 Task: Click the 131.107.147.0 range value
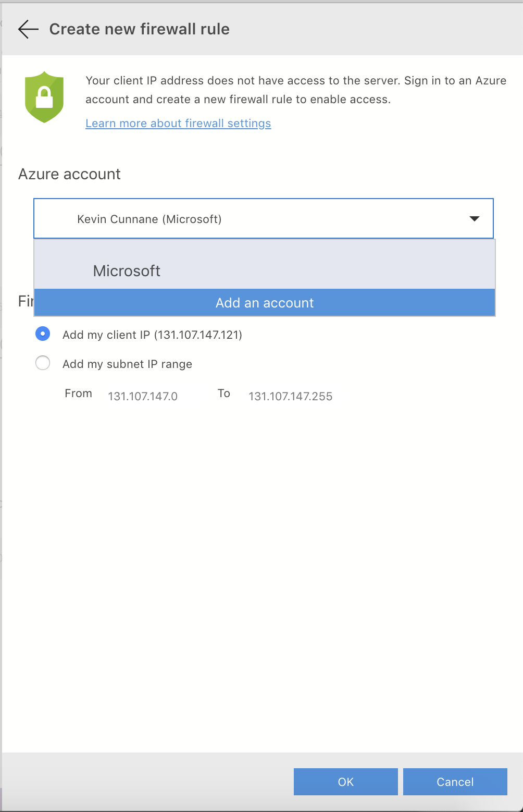click(143, 396)
